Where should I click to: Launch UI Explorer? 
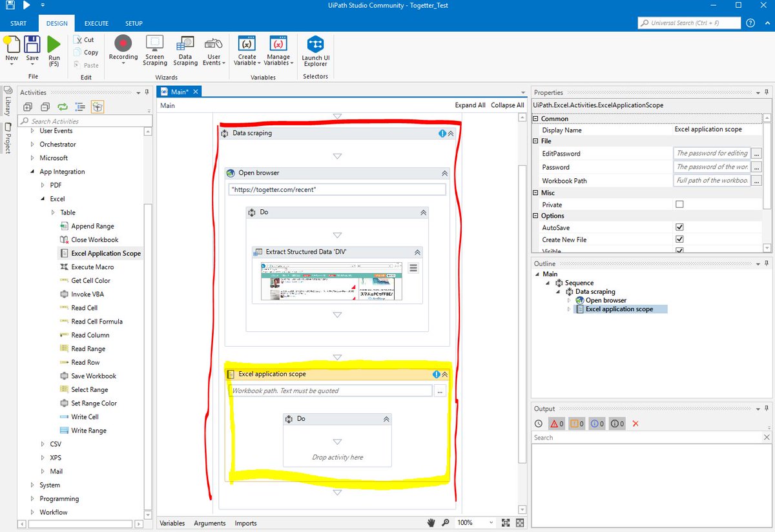316,50
